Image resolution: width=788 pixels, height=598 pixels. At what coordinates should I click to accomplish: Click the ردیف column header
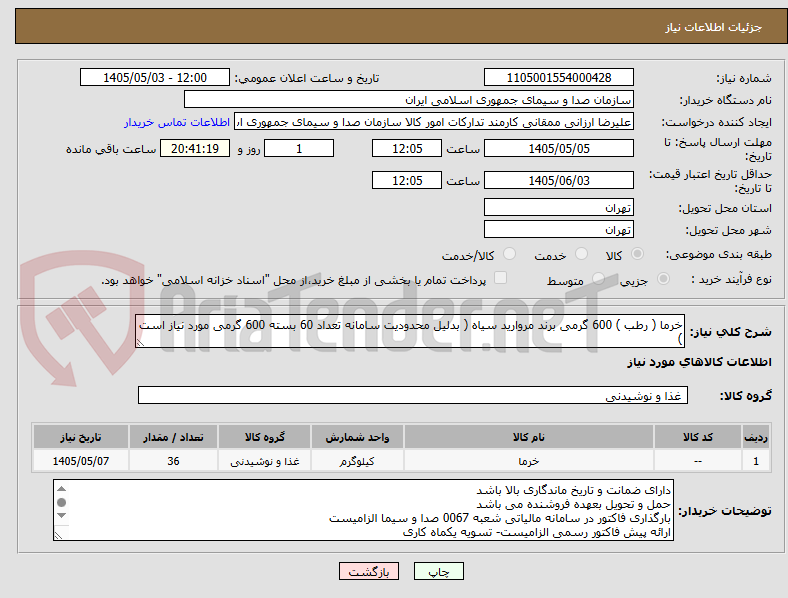(756, 437)
